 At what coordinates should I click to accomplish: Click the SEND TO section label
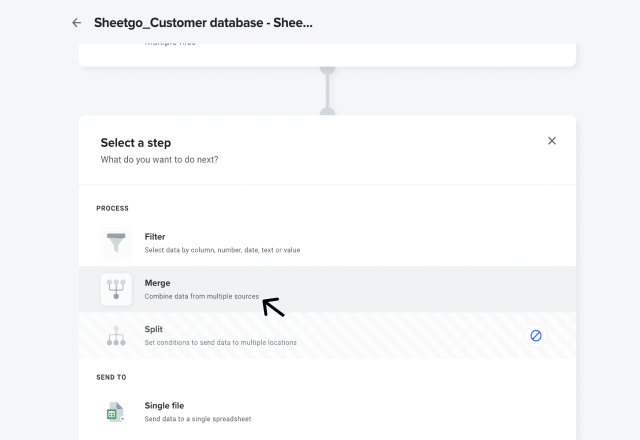pos(111,378)
